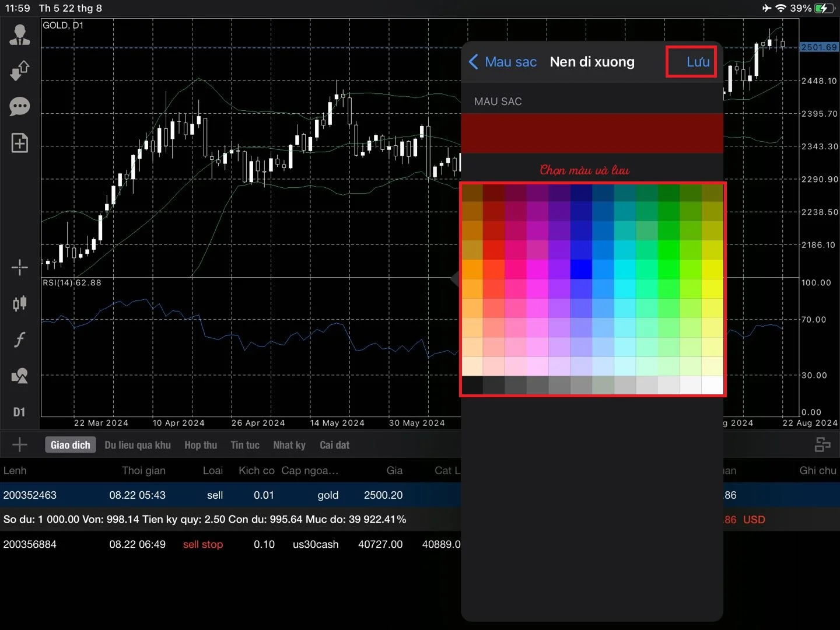840x630 pixels.
Task: Tap the 'MAU SAC' section heading
Action: [x=498, y=101]
